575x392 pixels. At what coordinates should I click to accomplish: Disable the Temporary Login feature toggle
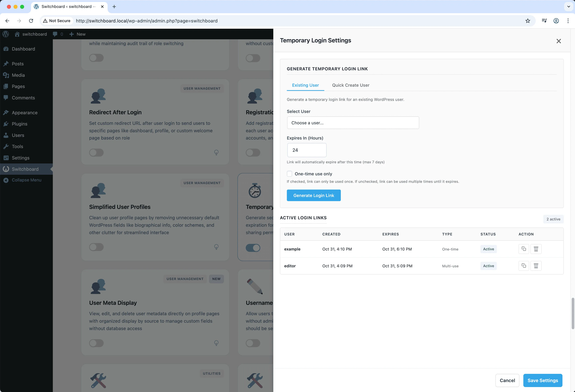click(253, 248)
